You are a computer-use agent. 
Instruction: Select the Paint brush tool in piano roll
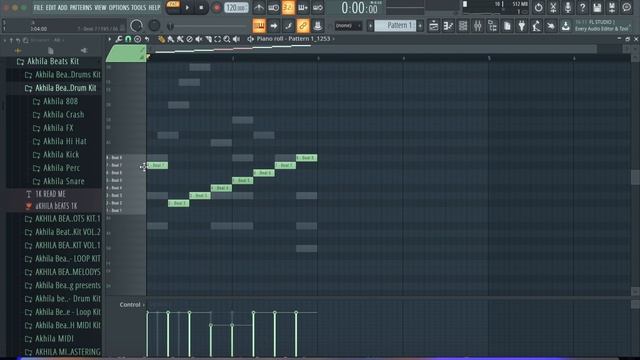171,39
